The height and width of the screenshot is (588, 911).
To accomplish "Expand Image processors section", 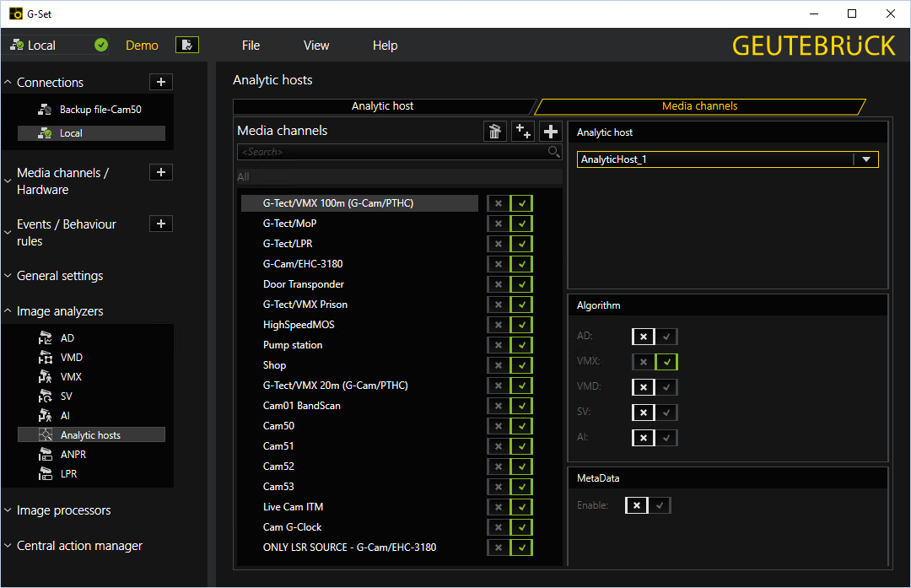I will point(8,510).
